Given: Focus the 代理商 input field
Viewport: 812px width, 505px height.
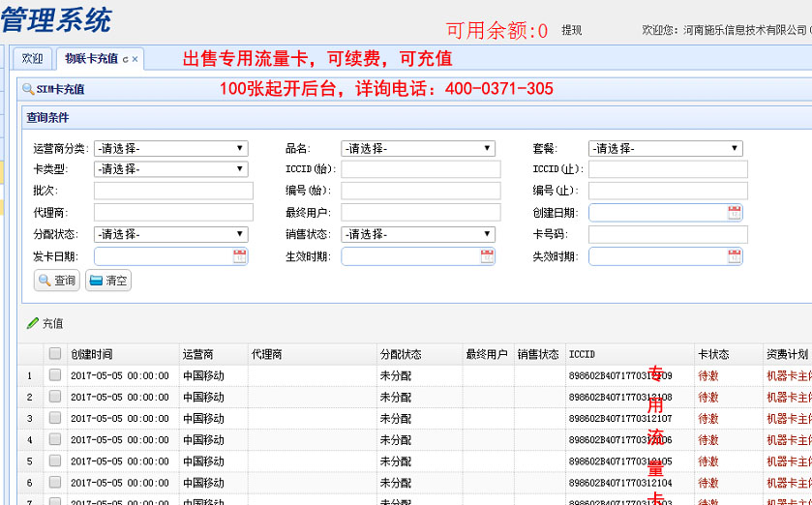Looking at the screenshot, I should [x=173, y=213].
